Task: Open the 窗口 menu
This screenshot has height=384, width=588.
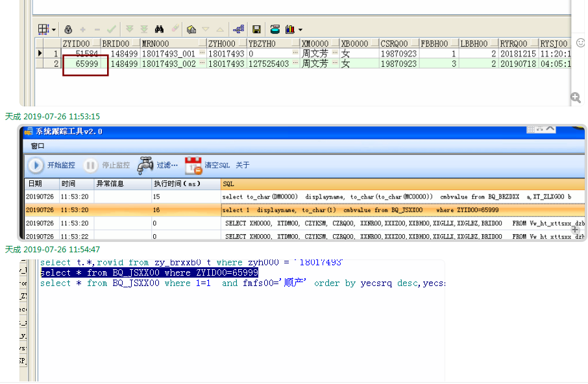Action: [x=38, y=146]
